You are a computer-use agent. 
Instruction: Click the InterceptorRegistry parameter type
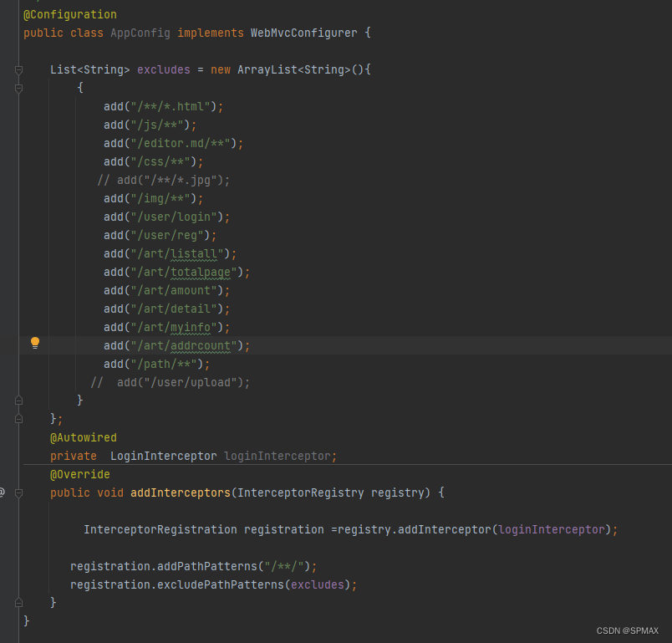300,493
